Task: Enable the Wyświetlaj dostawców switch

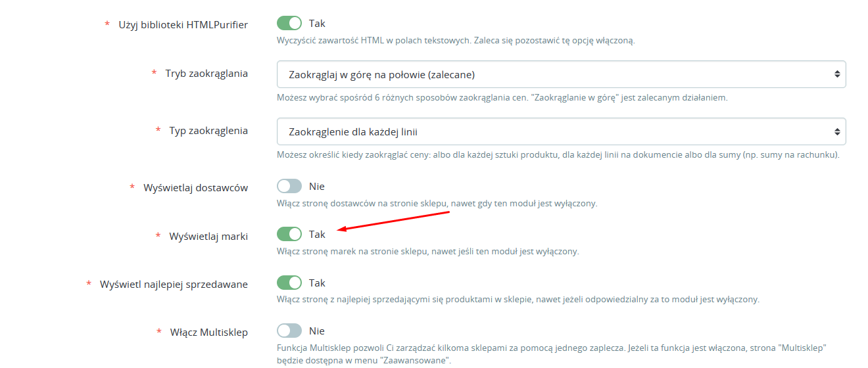Action: 289,187
